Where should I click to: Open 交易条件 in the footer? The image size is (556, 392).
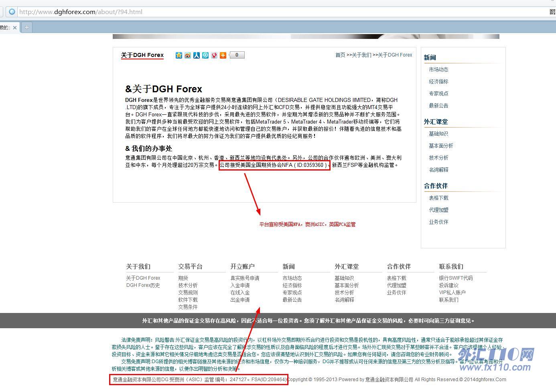pyautogui.click(x=188, y=307)
